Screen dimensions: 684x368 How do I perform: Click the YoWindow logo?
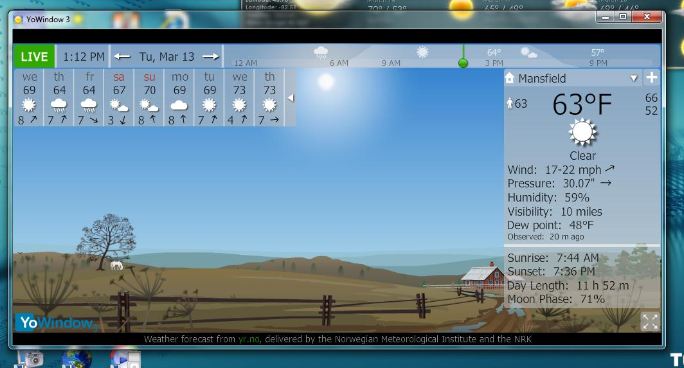(55, 323)
